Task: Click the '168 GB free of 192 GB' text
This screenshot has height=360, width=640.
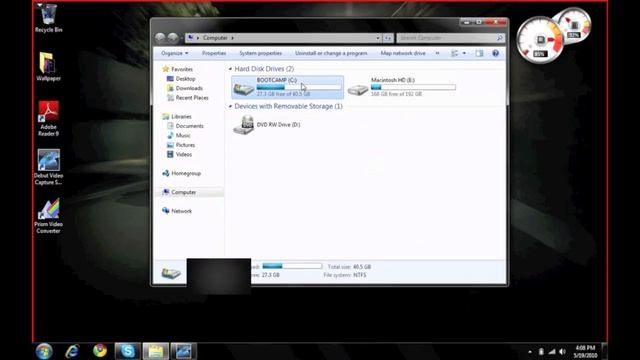Action: point(396,94)
